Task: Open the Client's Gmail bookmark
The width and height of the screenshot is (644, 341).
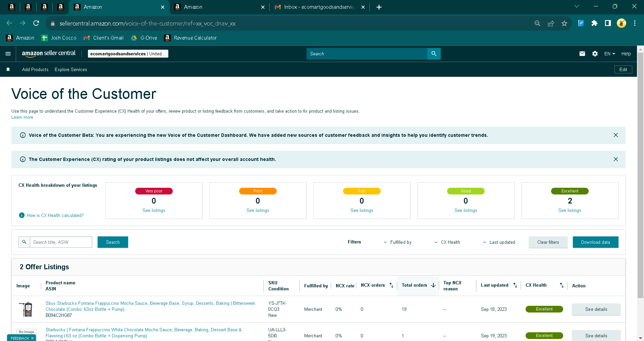Action: click(x=103, y=38)
